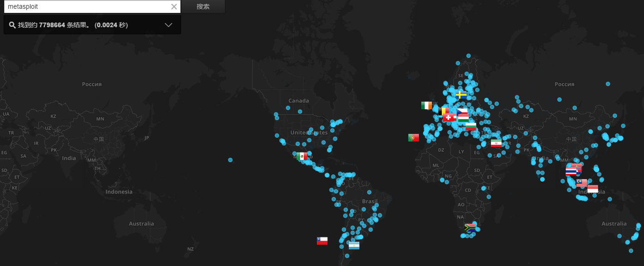Select the Indonesia flag marker

click(593, 189)
